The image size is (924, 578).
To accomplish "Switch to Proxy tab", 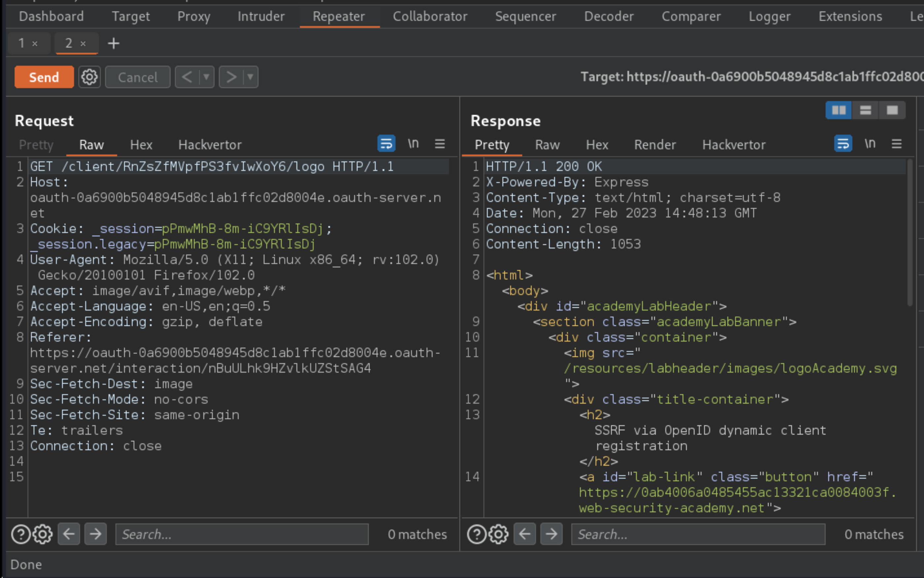I will 194,17.
